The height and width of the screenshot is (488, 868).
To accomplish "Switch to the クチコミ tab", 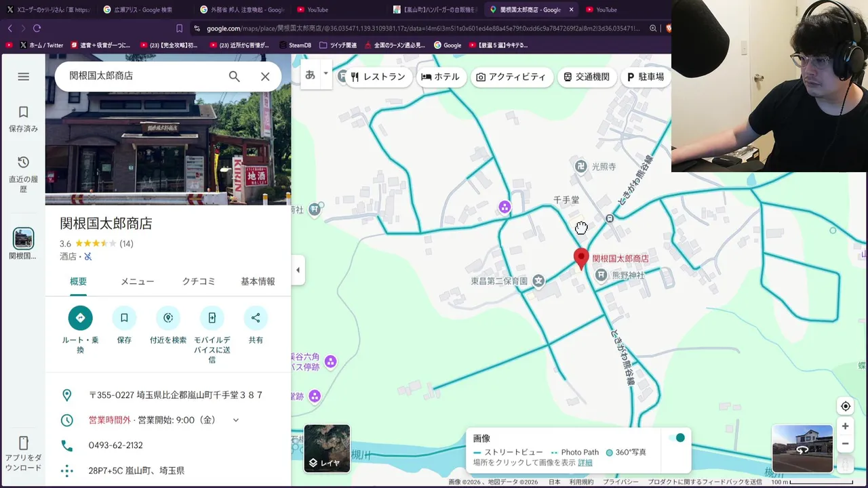I will (x=199, y=281).
